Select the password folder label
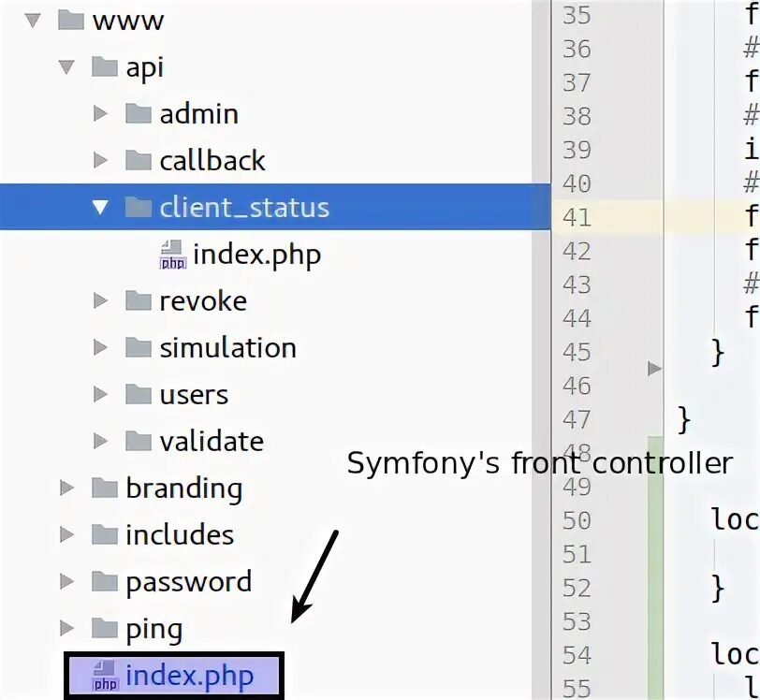 [188, 582]
